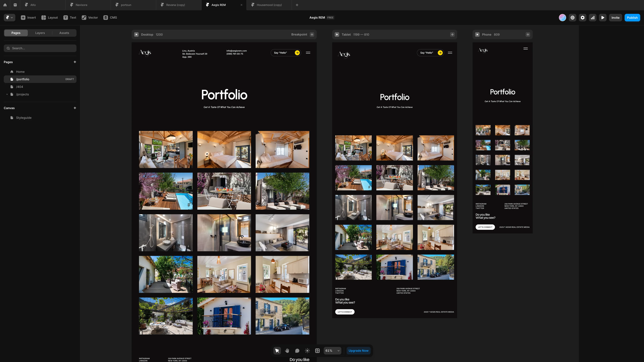Select the Layout tool

click(x=49, y=17)
